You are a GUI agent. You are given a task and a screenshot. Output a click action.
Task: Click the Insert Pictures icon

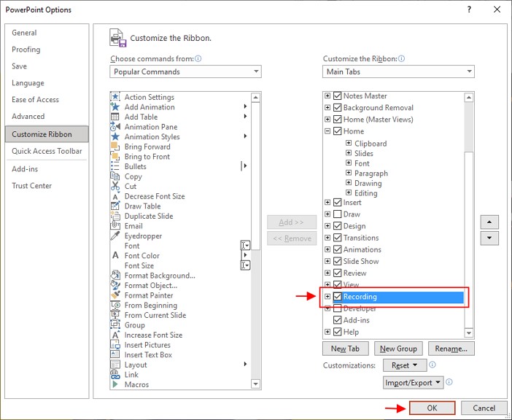(x=115, y=345)
